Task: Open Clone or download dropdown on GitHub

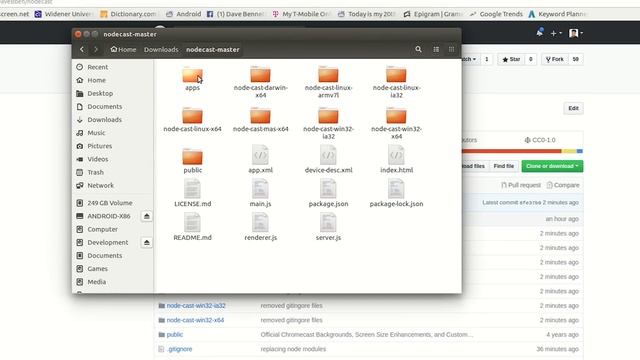Action: 552,166
